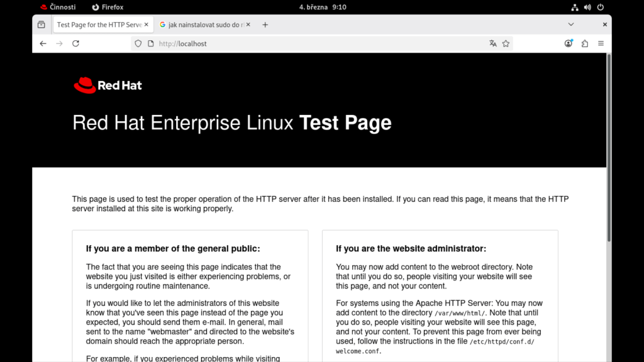Open the Firefox account icon
The height and width of the screenshot is (362, 644).
(569, 43)
